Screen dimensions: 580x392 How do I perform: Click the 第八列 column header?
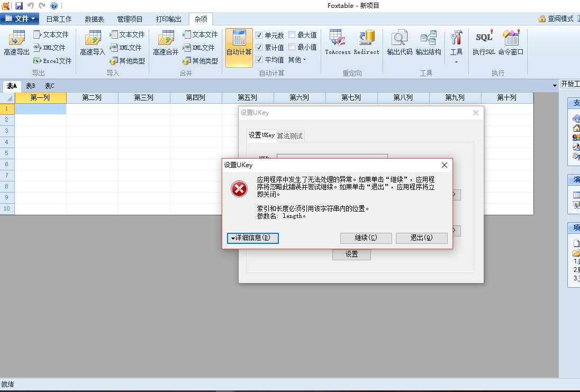coord(403,98)
